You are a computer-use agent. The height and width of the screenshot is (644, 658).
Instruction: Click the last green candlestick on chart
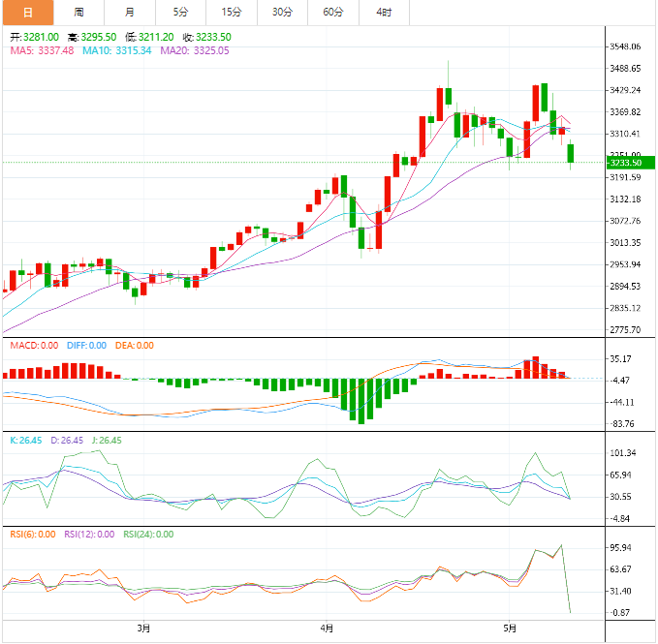click(572, 154)
